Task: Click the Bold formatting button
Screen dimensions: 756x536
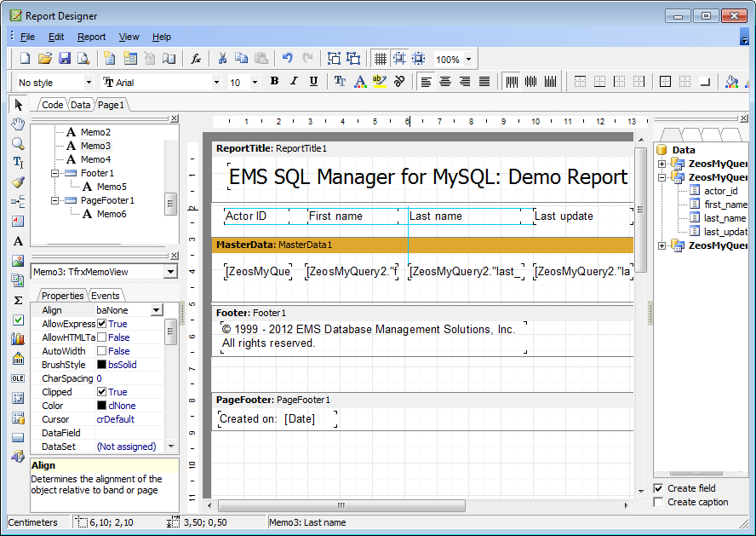Action: point(274,82)
